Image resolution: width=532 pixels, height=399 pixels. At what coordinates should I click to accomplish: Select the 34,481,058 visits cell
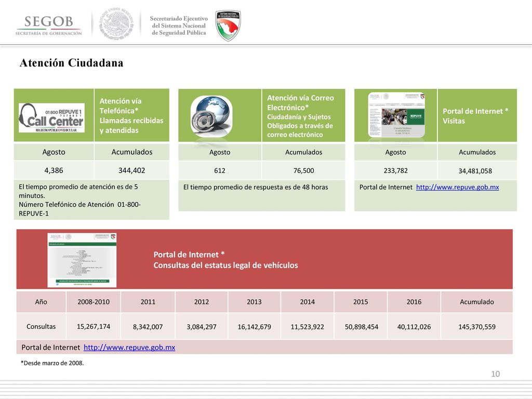point(477,170)
